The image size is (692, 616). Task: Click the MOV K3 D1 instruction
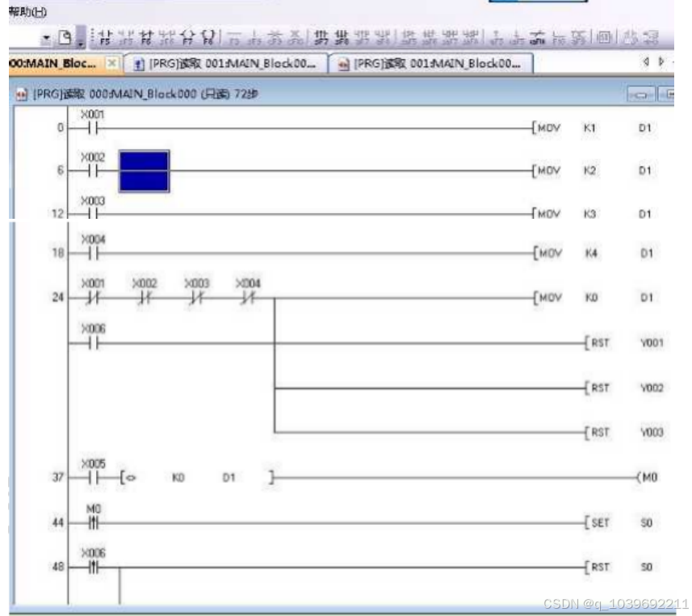tap(592, 214)
